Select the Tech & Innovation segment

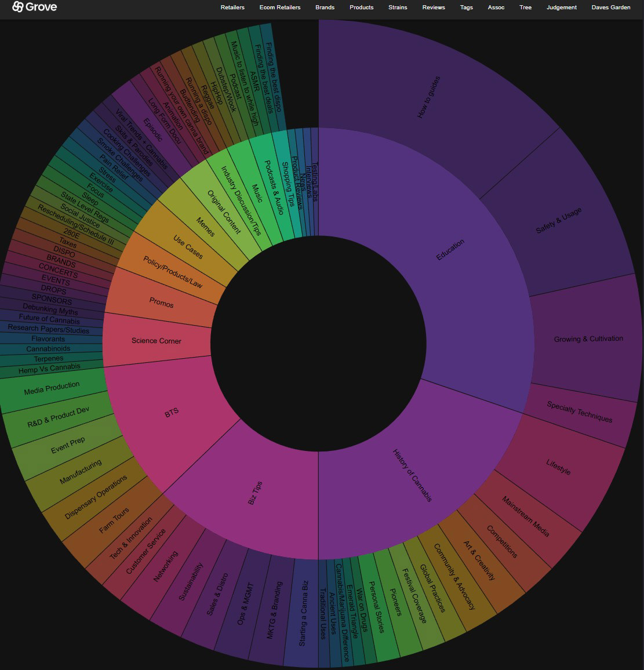tap(130, 538)
